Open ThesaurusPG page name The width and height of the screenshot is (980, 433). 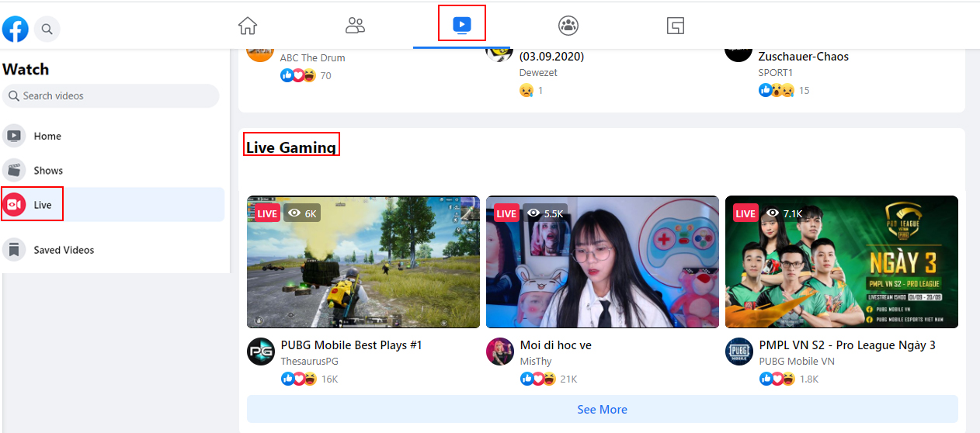pos(309,362)
